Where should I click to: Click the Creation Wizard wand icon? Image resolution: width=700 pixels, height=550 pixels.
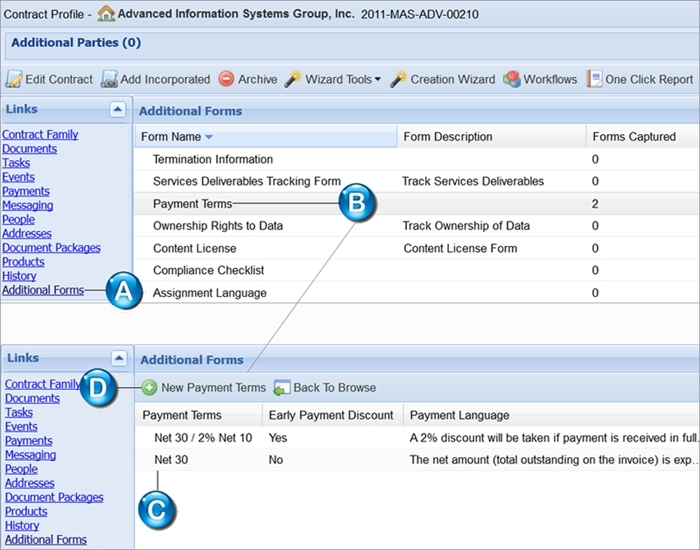pyautogui.click(x=398, y=79)
